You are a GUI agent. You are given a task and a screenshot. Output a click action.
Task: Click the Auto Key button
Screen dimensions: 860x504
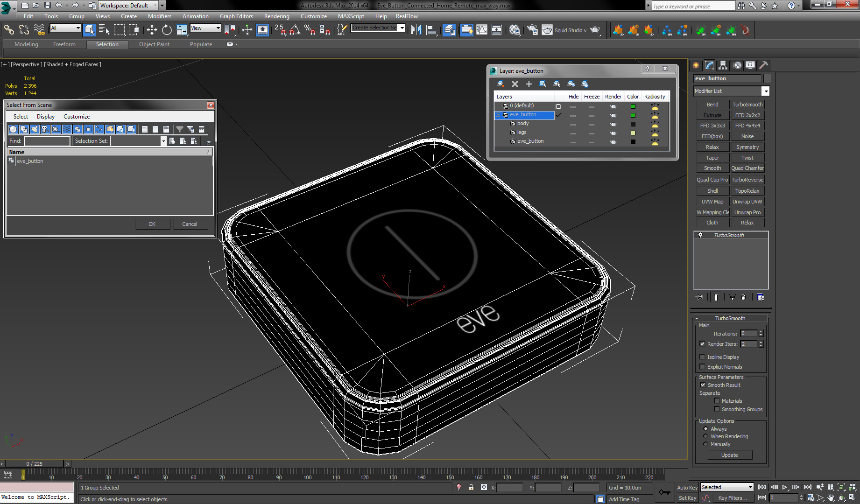pyautogui.click(x=687, y=488)
